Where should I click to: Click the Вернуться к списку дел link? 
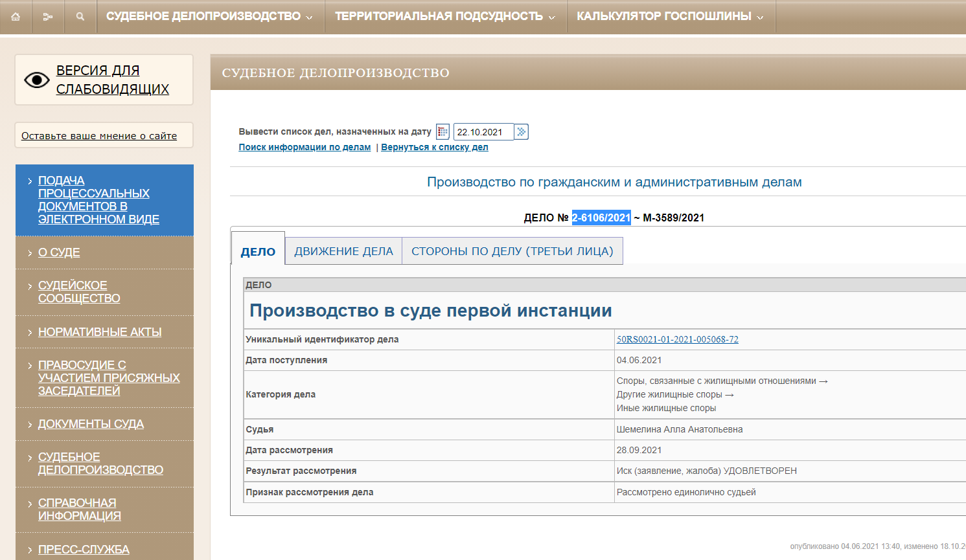tap(434, 148)
